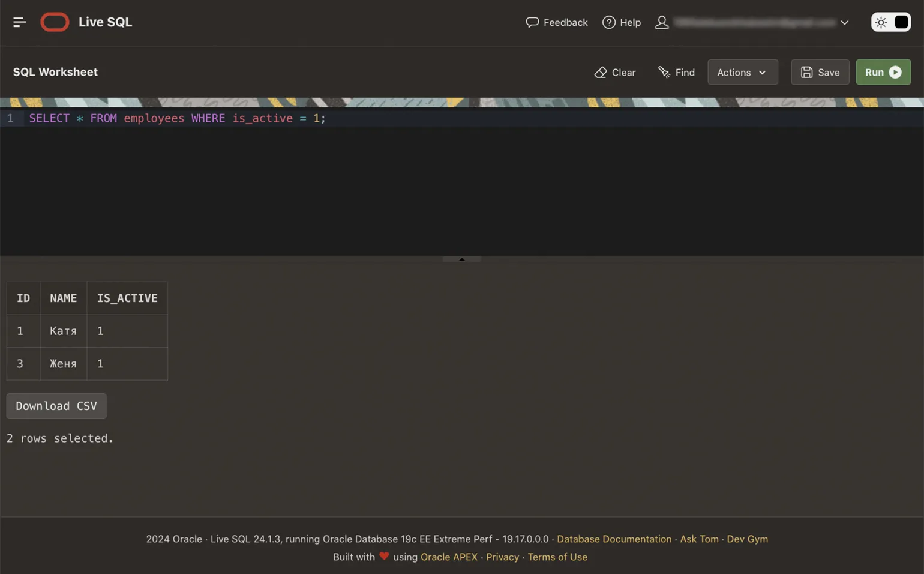Collapse the editor using splitter arrow

(x=461, y=259)
